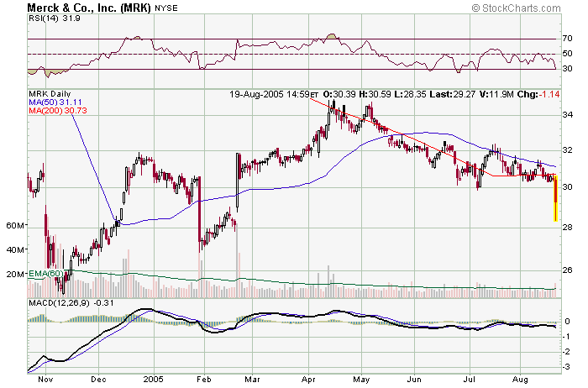588x388 pixels.
Task: Click the May label on time axis
Action: click(362, 380)
